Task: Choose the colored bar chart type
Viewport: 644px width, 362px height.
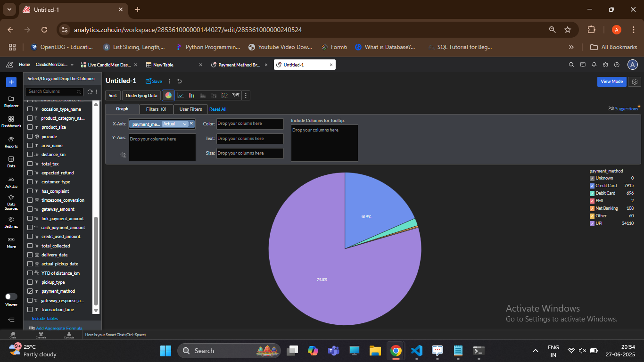Action: (x=192, y=95)
